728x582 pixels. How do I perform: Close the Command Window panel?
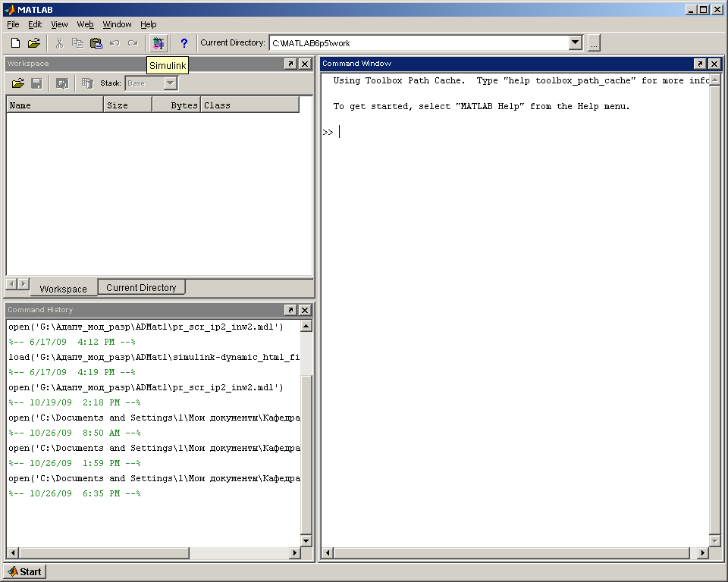[x=714, y=64]
